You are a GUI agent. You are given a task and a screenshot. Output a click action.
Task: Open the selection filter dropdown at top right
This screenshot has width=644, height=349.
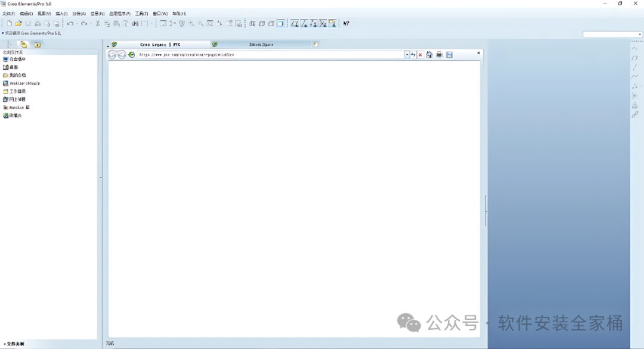639,35
